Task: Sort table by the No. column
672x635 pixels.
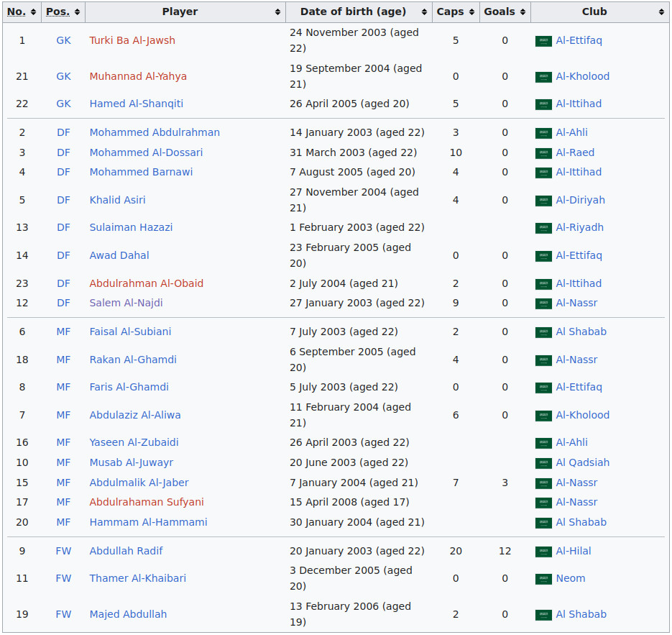Action: (x=22, y=12)
